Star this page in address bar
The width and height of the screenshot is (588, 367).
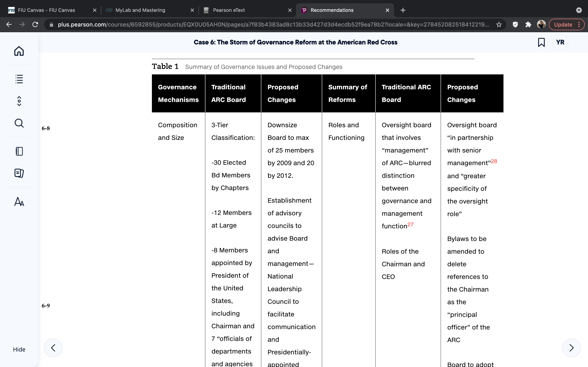pos(499,24)
